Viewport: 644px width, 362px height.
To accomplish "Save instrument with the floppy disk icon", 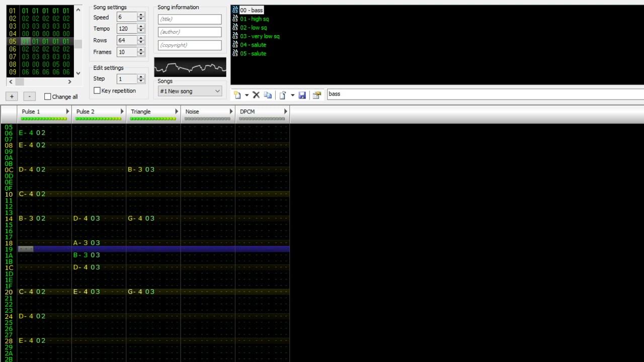I will click(302, 95).
